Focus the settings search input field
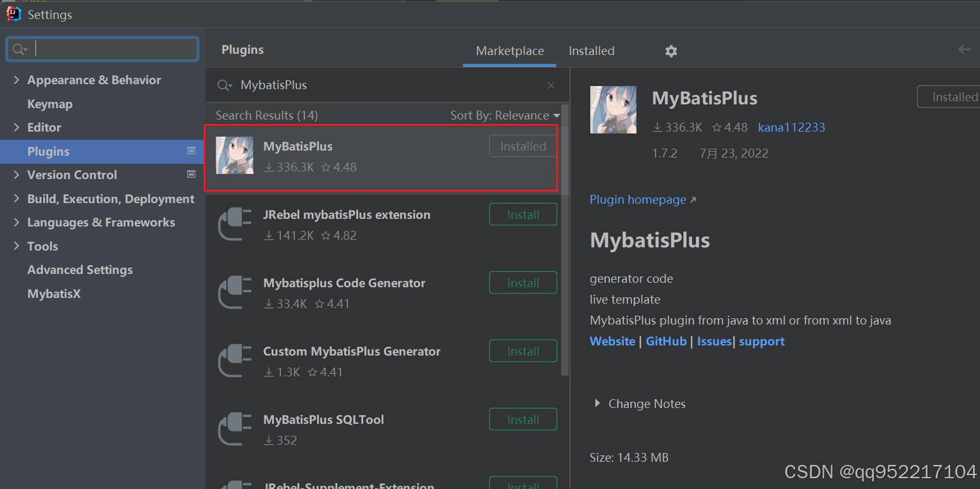The image size is (980, 489). point(102,49)
